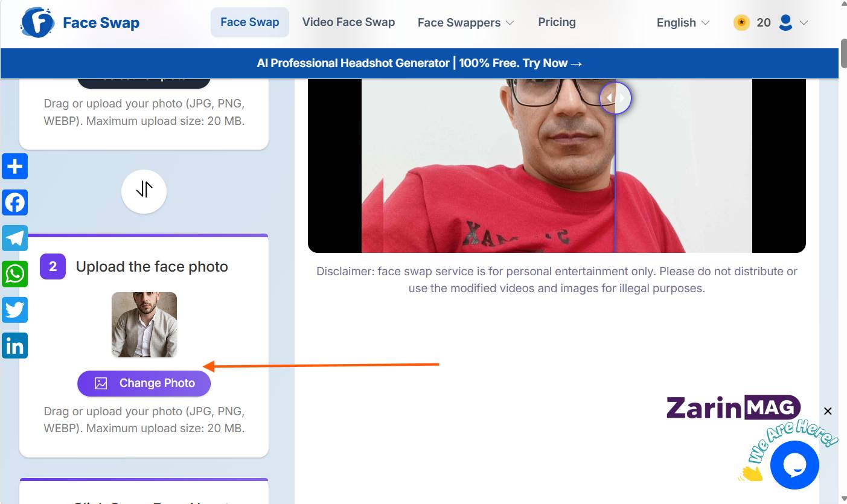Expand the user account menu
847x504 pixels.
click(x=793, y=23)
